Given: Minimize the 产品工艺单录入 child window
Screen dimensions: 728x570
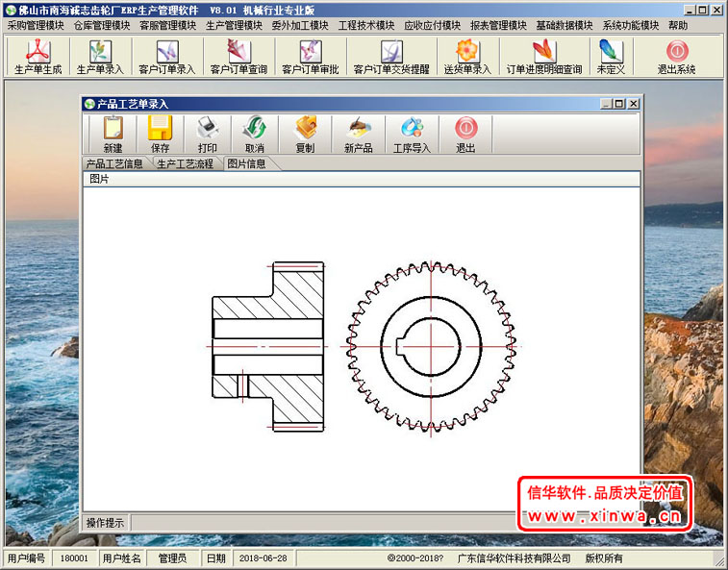Looking at the screenshot, I should click(606, 104).
